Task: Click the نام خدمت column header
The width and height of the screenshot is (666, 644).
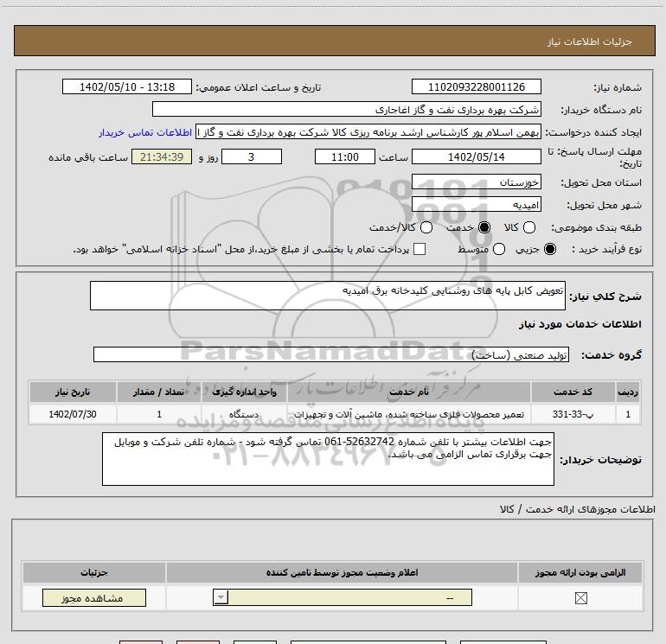Action: coord(408,392)
